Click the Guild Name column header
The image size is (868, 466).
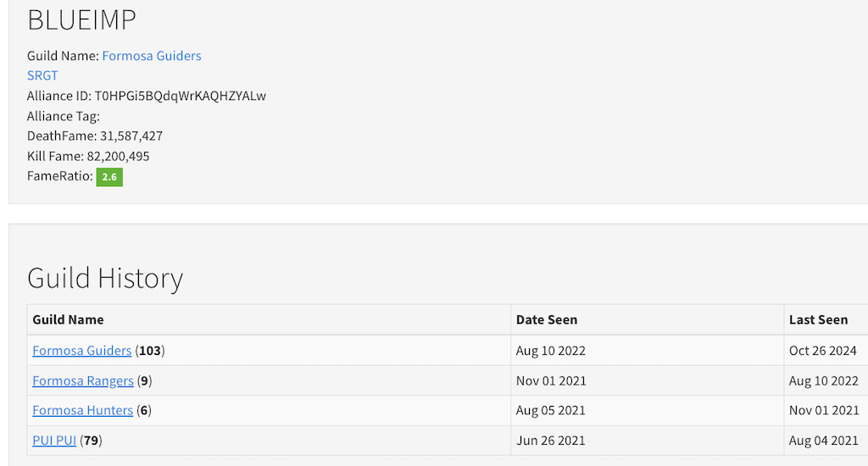tap(68, 319)
